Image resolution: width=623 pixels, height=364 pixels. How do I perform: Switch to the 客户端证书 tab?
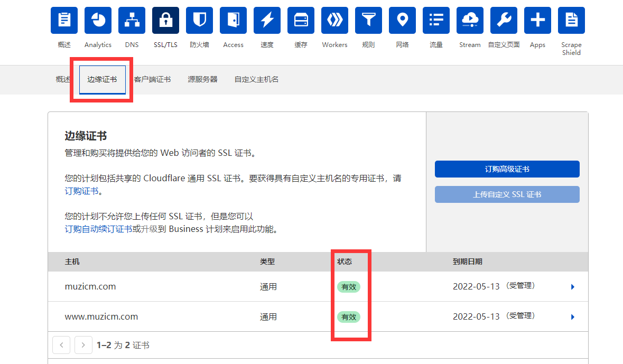pos(152,79)
